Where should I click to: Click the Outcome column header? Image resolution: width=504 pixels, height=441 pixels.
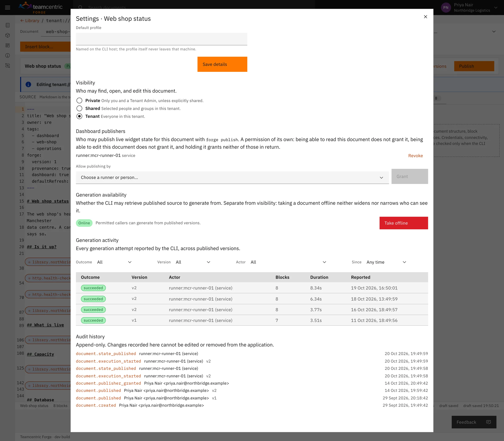[90, 277]
